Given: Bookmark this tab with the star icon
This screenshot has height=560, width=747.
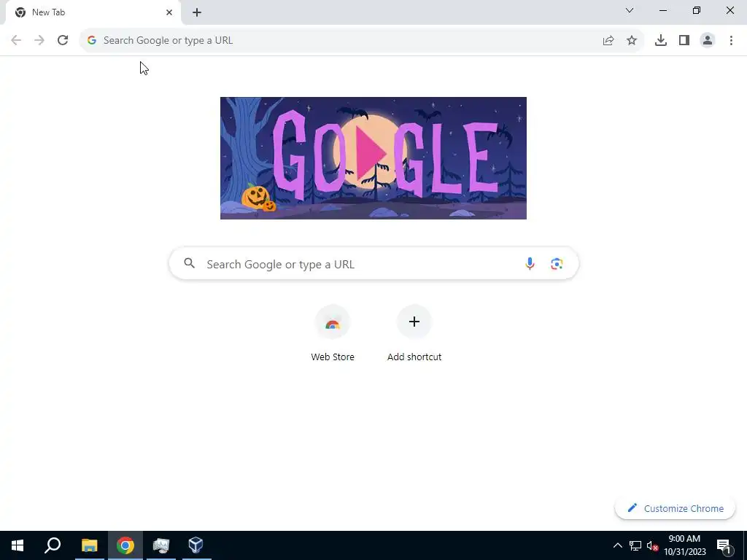Looking at the screenshot, I should (x=631, y=41).
